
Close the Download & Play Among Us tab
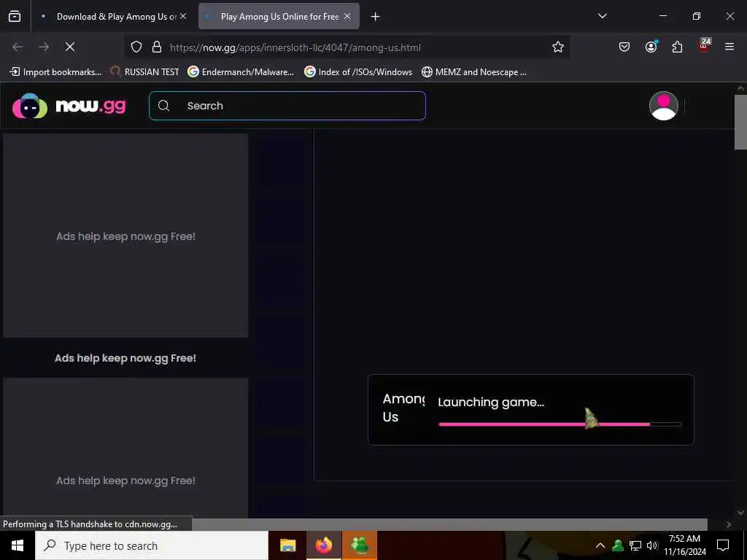click(183, 16)
